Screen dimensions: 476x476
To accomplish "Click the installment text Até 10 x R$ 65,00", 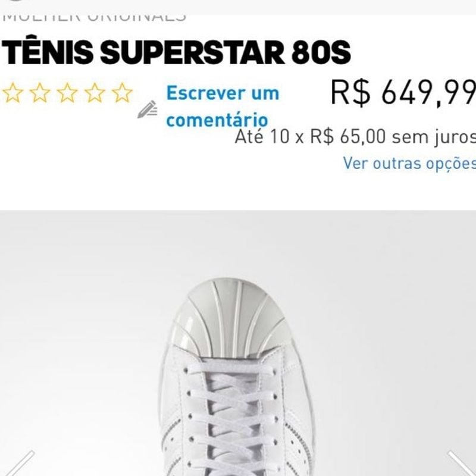I will 310,137.
